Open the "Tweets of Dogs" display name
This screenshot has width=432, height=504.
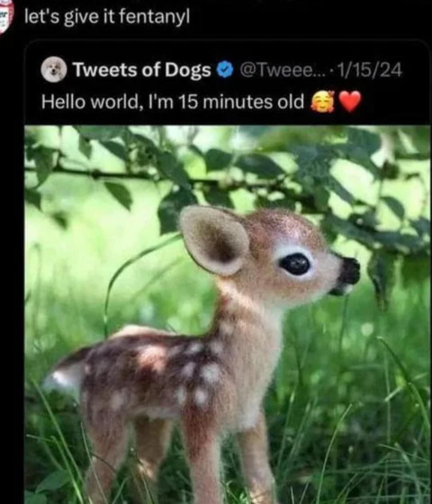click(141, 70)
